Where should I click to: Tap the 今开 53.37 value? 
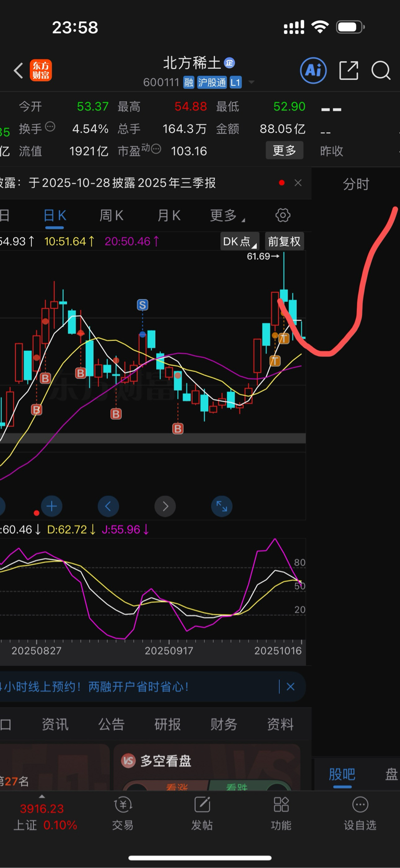(x=93, y=106)
